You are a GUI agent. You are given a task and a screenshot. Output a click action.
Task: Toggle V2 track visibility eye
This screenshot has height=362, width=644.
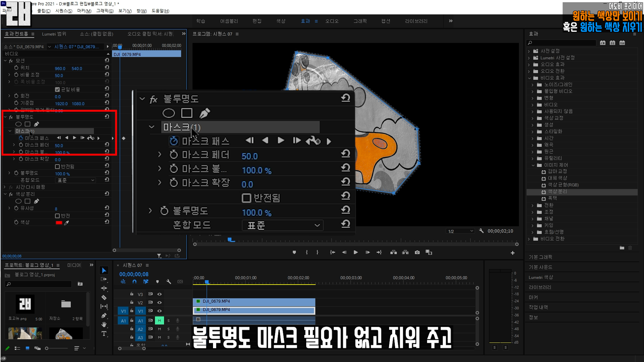coord(160,303)
